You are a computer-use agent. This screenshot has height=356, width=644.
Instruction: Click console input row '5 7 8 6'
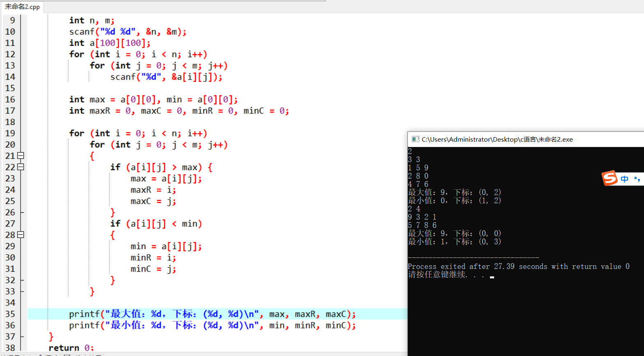click(422, 225)
